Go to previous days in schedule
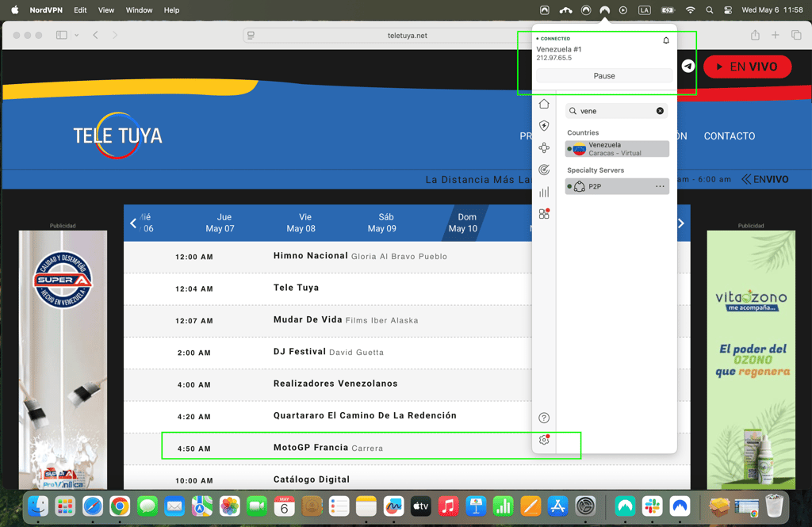 click(x=133, y=223)
